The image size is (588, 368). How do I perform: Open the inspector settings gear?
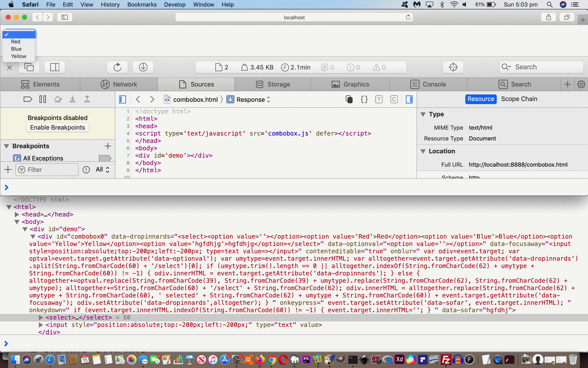pyautogui.click(x=581, y=84)
